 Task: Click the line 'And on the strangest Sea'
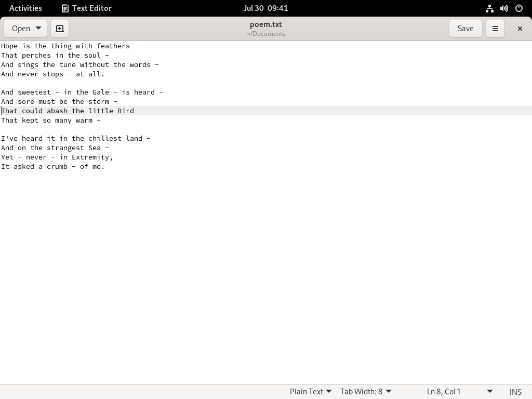pos(55,148)
